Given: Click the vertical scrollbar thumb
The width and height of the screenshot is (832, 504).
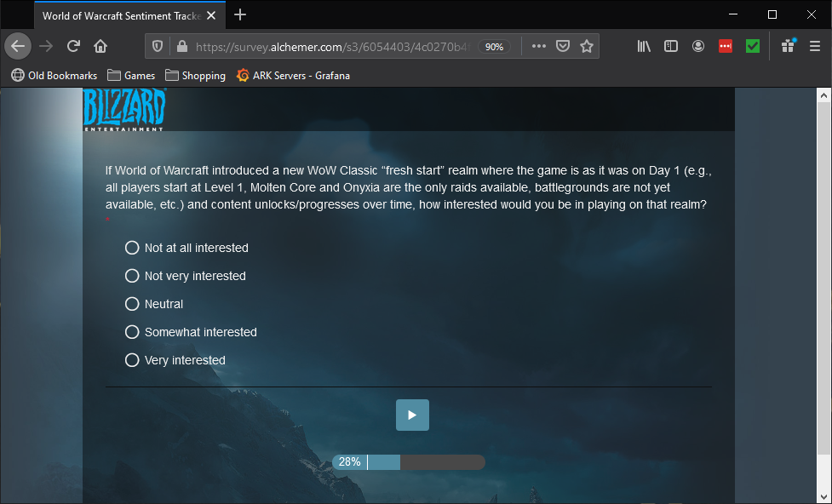Looking at the screenshot, I should (x=823, y=278).
